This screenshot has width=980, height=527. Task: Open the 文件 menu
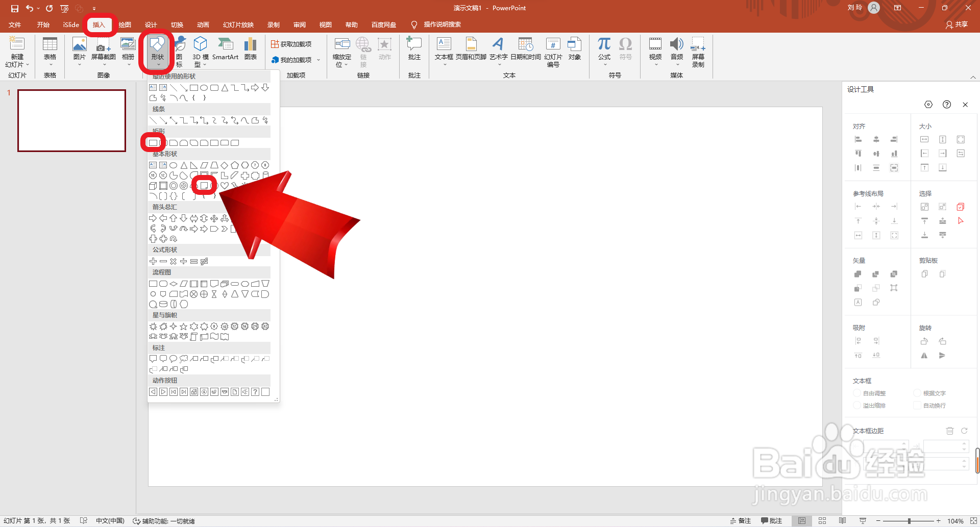pyautogui.click(x=15, y=24)
